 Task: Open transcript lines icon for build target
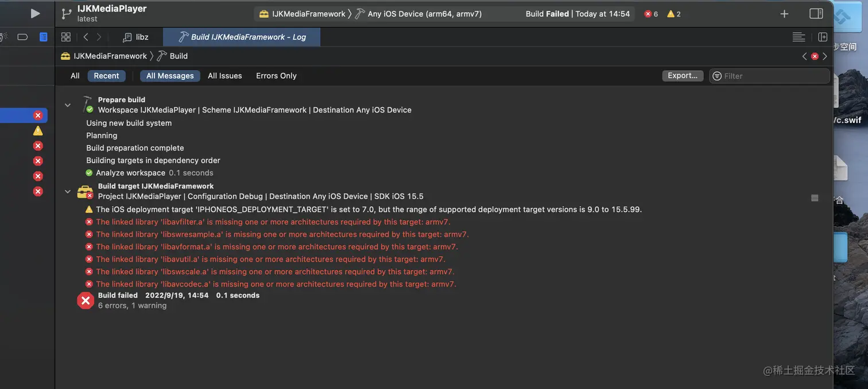pyautogui.click(x=815, y=198)
